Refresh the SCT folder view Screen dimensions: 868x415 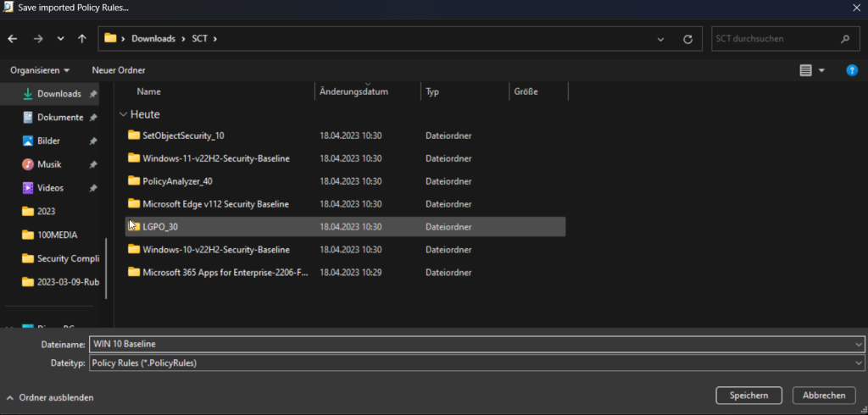[x=687, y=39]
